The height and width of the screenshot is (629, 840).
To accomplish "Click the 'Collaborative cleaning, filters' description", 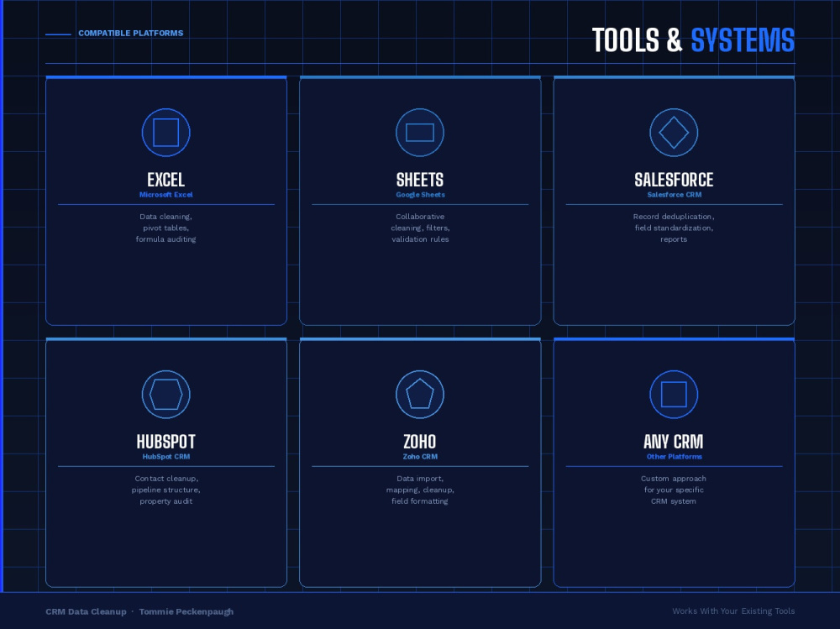I will pyautogui.click(x=421, y=228).
